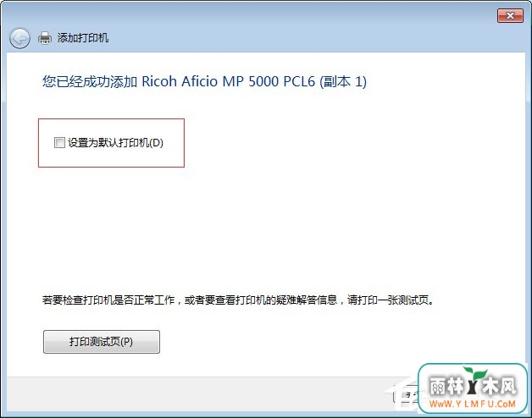Click the 添加打印机 title text

[x=83, y=38]
